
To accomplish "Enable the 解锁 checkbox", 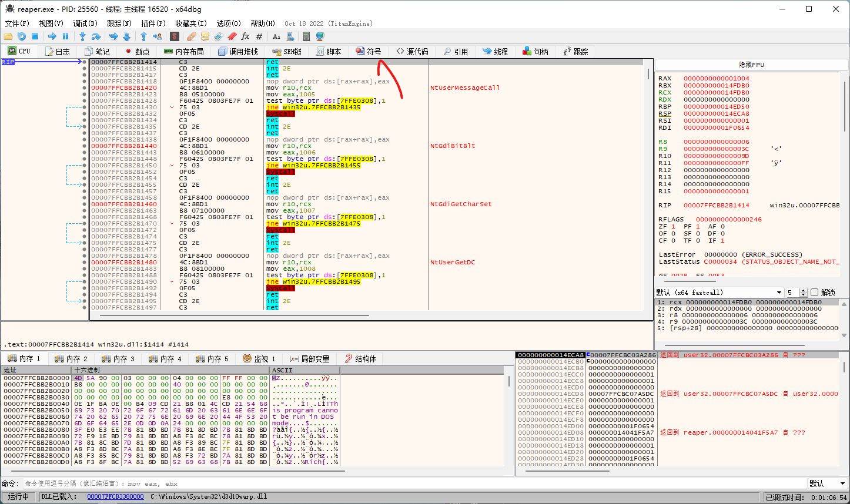I will click(x=815, y=293).
